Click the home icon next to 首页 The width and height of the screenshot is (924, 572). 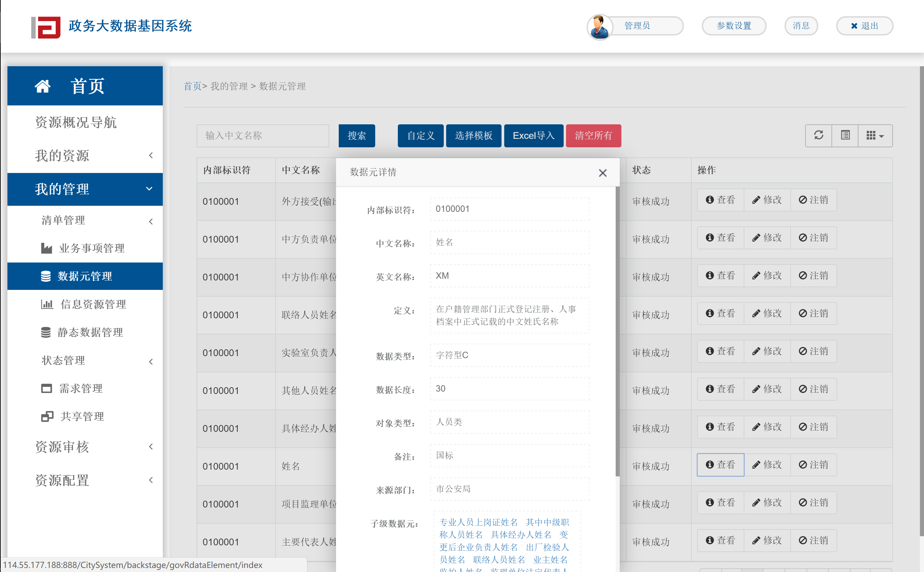[43, 86]
